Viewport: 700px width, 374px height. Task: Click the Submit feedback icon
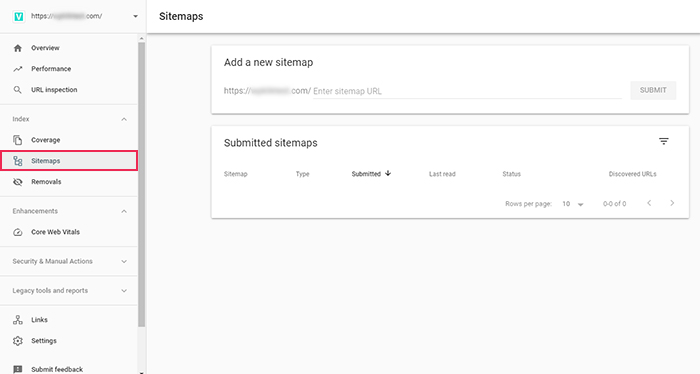[17, 369]
